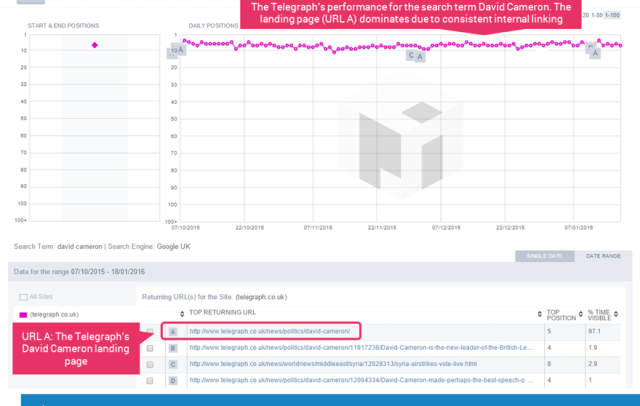Sort using arrows left of Top Position

point(540,314)
